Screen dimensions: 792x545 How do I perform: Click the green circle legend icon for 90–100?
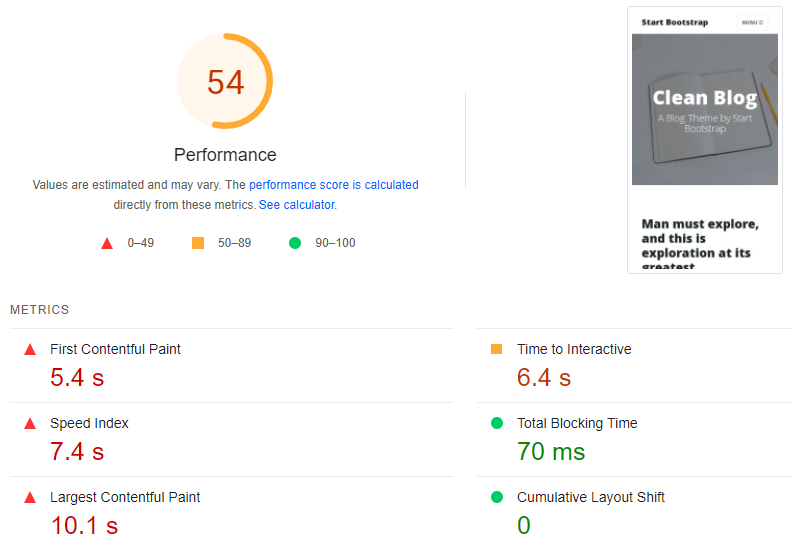pos(295,243)
